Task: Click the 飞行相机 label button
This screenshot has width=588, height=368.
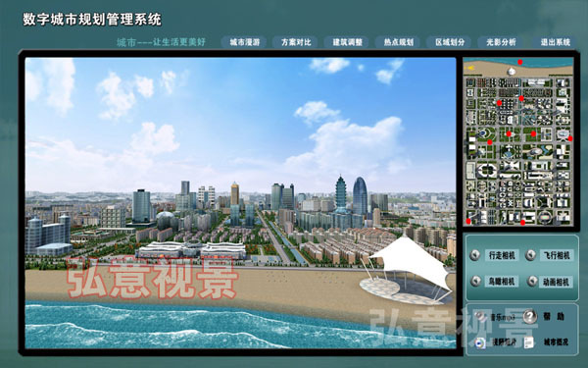Action: (x=557, y=255)
